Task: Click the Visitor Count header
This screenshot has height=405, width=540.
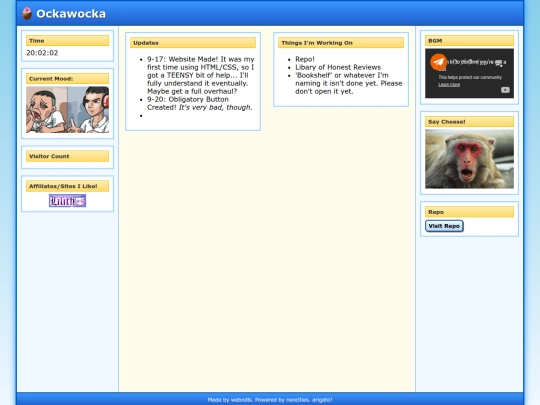Action: tap(68, 156)
